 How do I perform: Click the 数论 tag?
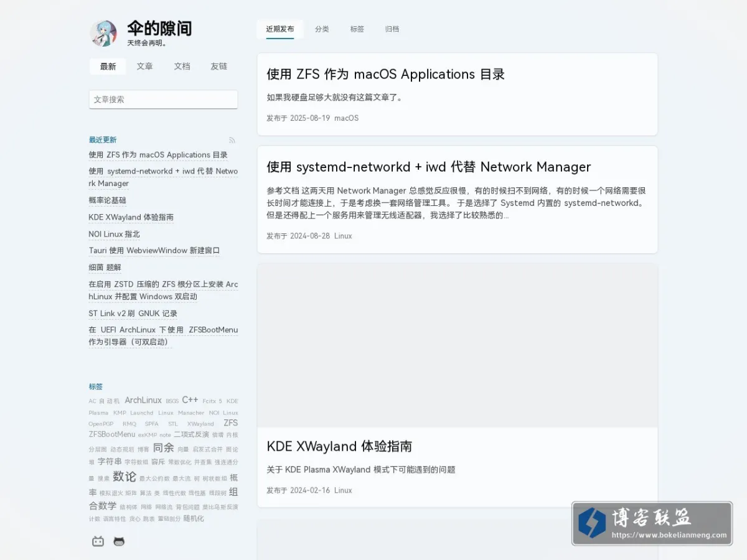(125, 477)
